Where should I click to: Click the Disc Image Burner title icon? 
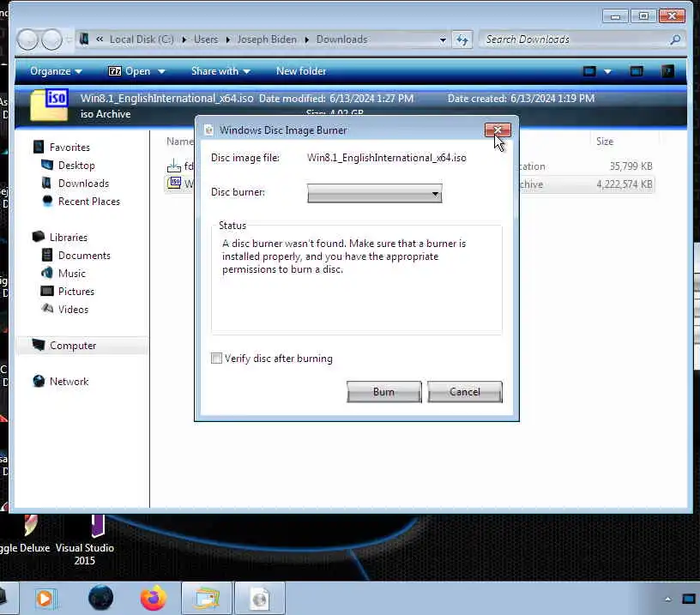point(209,130)
